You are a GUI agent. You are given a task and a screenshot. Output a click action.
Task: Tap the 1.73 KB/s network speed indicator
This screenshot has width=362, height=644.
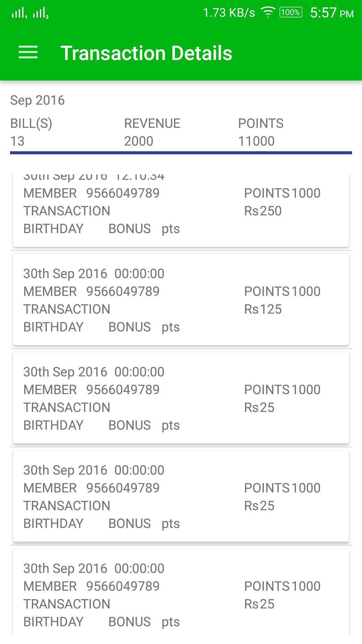pos(229,13)
